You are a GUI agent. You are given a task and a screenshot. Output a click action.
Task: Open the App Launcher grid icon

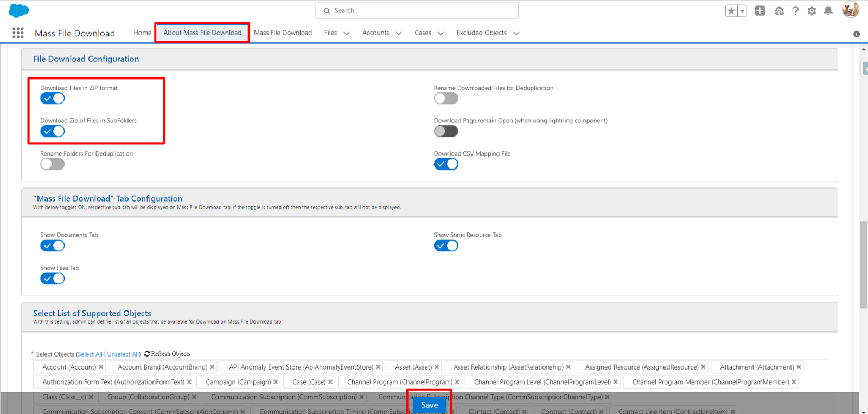pos(18,33)
